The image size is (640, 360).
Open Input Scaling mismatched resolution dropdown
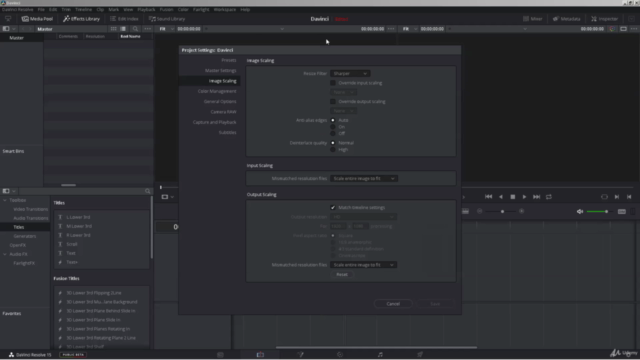click(363, 178)
